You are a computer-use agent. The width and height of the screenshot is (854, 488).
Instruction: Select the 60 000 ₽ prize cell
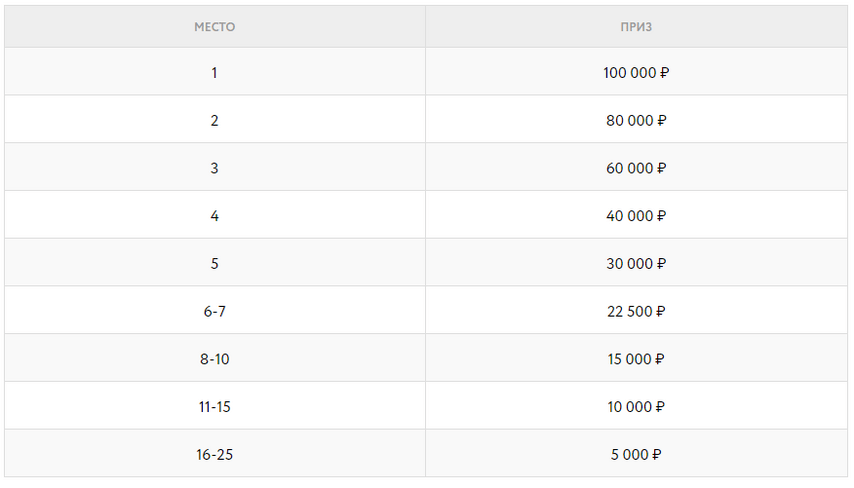pos(636,167)
